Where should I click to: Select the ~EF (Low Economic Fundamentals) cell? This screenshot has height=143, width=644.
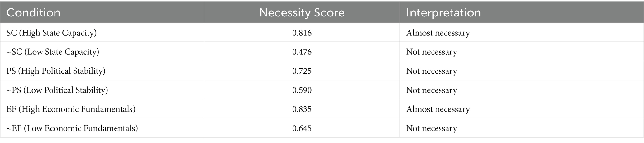72,128
